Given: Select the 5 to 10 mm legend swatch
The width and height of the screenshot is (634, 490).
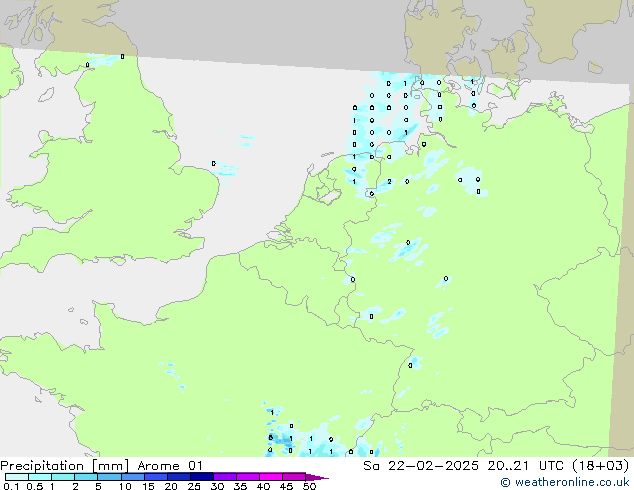Looking at the screenshot, I should coord(109,477).
